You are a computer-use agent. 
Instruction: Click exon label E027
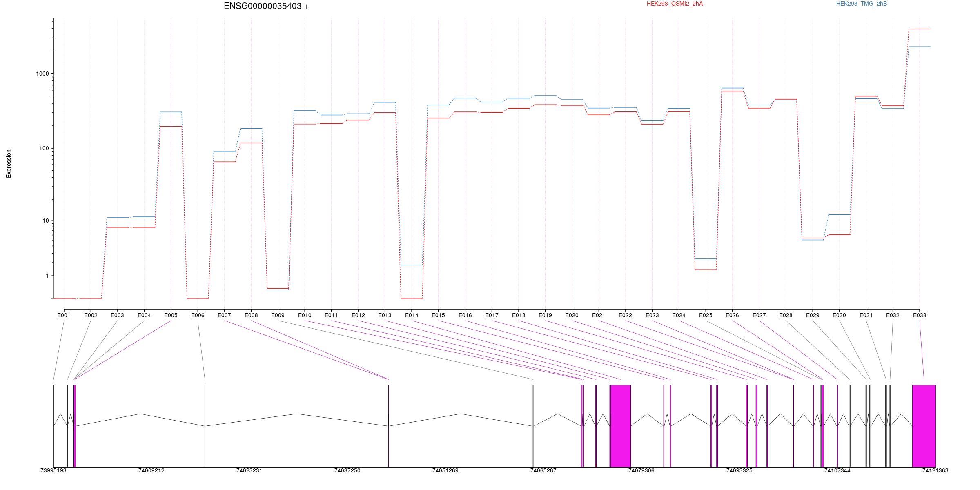tap(759, 315)
